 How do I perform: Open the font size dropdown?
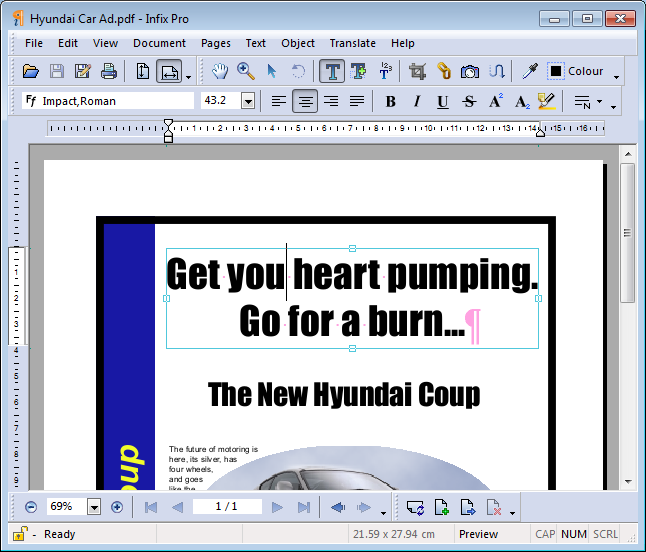click(x=248, y=101)
